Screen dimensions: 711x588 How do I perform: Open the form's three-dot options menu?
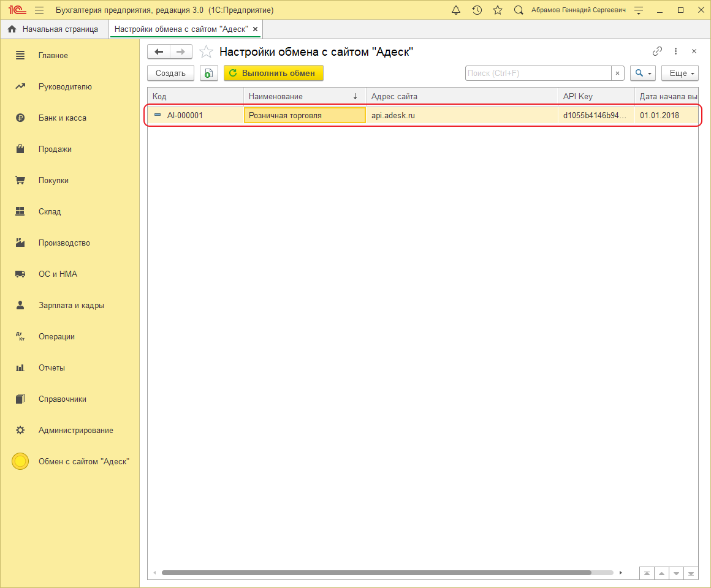point(675,51)
